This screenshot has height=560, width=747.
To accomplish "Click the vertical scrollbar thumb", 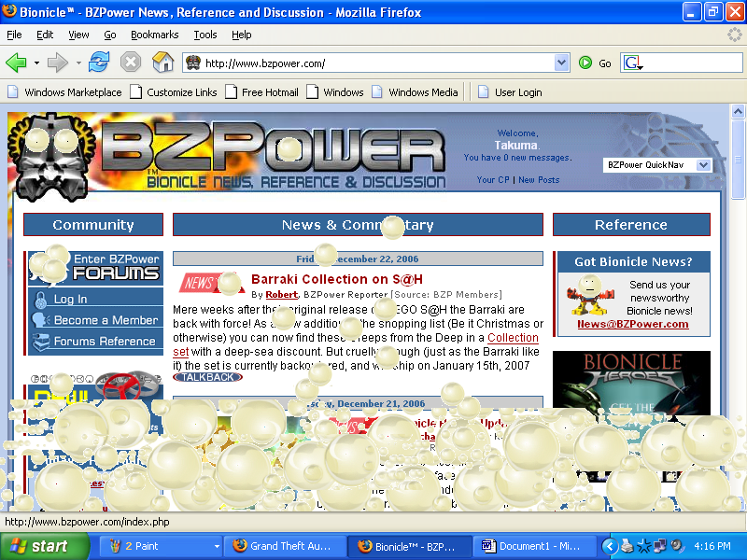I will pos(738,160).
